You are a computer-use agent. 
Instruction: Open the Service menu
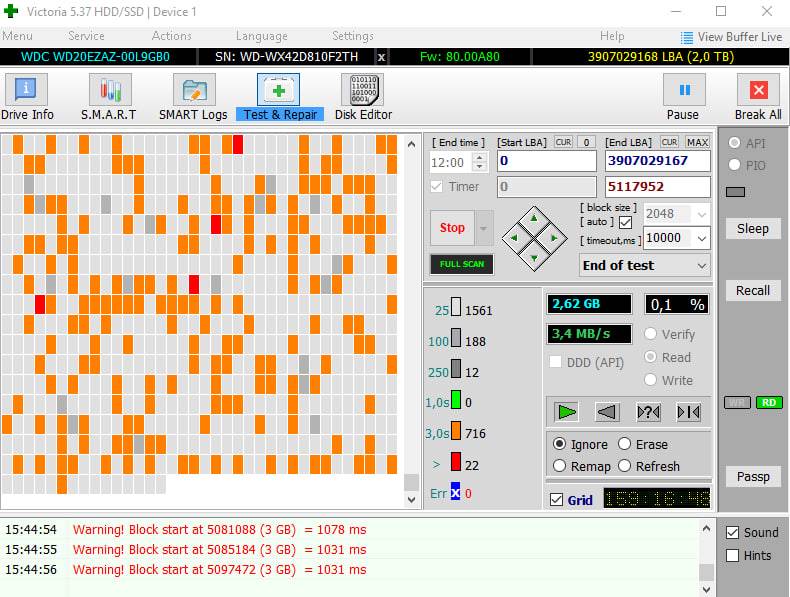point(86,36)
